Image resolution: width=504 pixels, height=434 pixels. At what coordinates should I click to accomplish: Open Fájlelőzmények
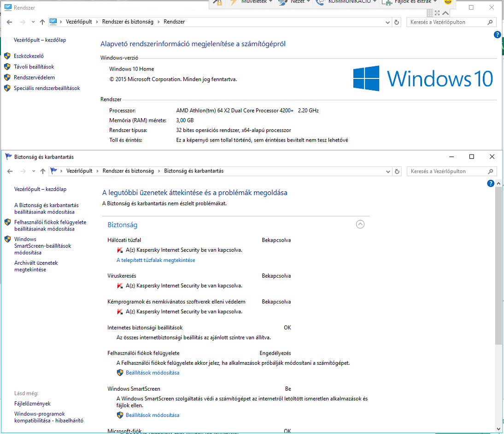click(32, 404)
